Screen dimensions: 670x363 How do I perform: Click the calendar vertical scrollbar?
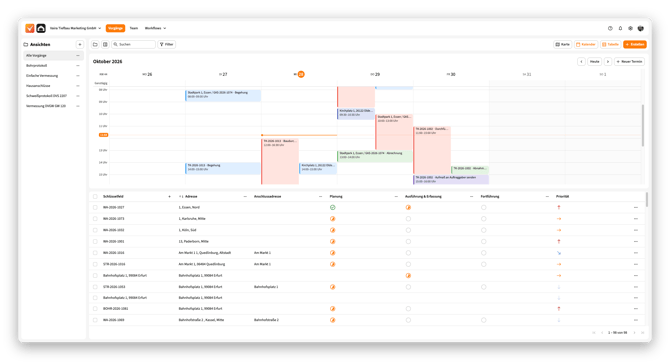(642, 125)
